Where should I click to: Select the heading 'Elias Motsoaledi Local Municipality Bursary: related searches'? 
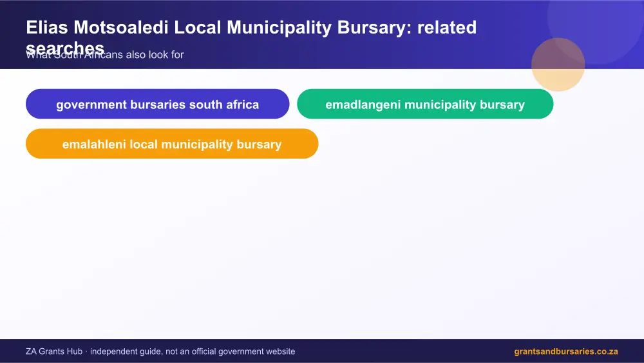[251, 37]
